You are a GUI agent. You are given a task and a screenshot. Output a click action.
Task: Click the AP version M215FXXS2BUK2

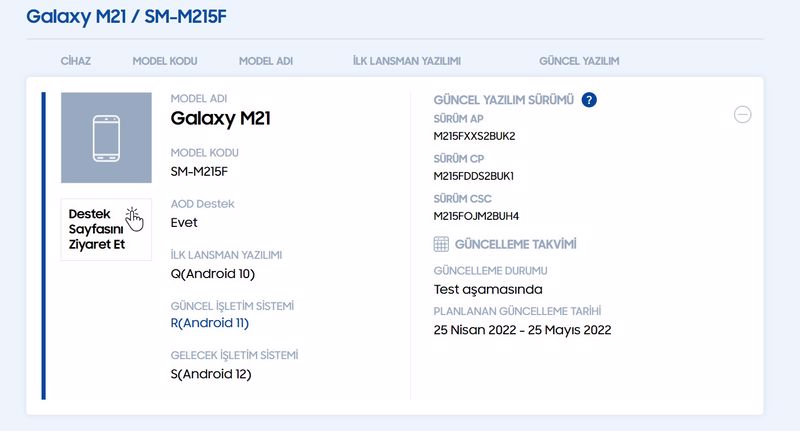[x=474, y=136]
